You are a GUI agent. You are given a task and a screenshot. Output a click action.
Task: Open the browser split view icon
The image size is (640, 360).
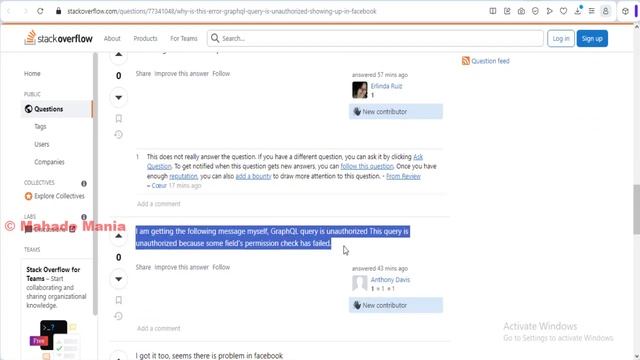pyautogui.click(x=493, y=11)
